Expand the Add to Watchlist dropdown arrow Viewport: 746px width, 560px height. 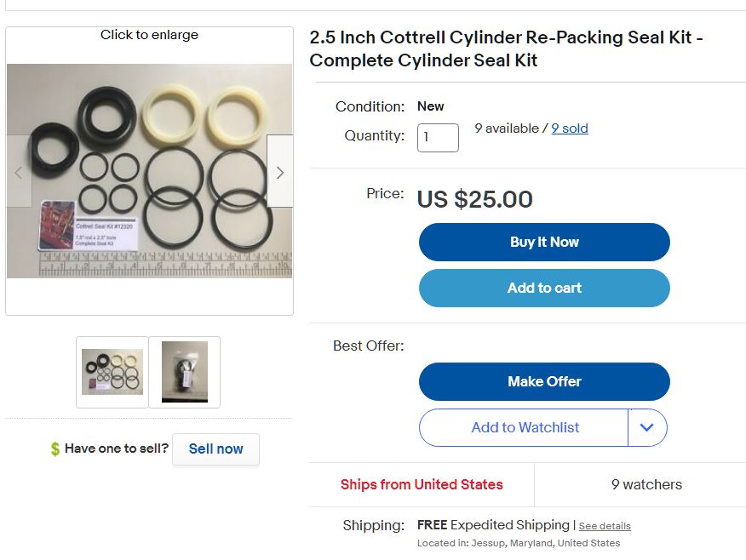click(647, 428)
